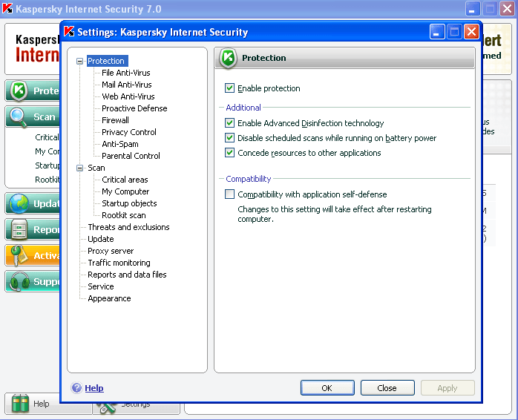
Task: Open Mail Anti-Virus settings
Action: point(126,85)
